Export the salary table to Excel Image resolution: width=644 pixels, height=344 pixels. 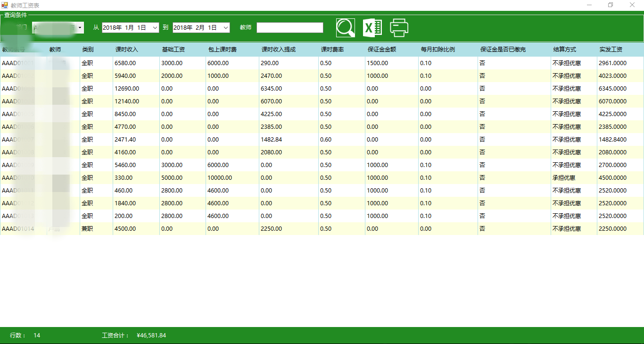372,28
